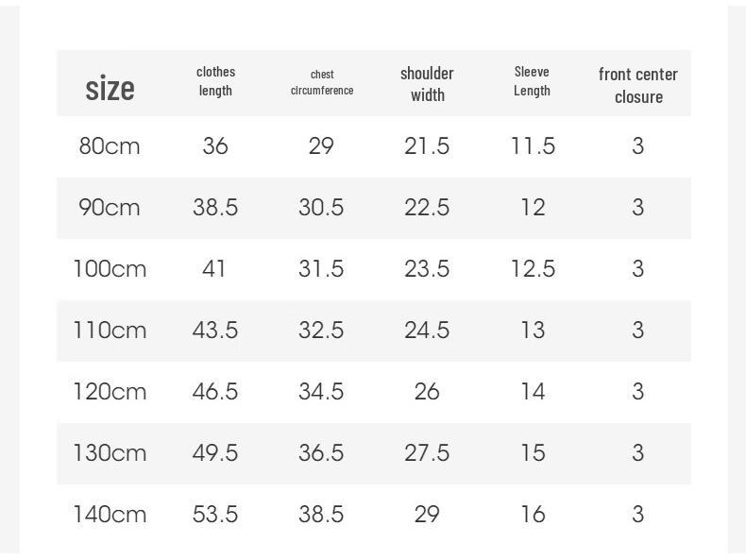Click the 'chest circumference' header
Screen dimensions: 746x560
pyautogui.click(x=322, y=82)
